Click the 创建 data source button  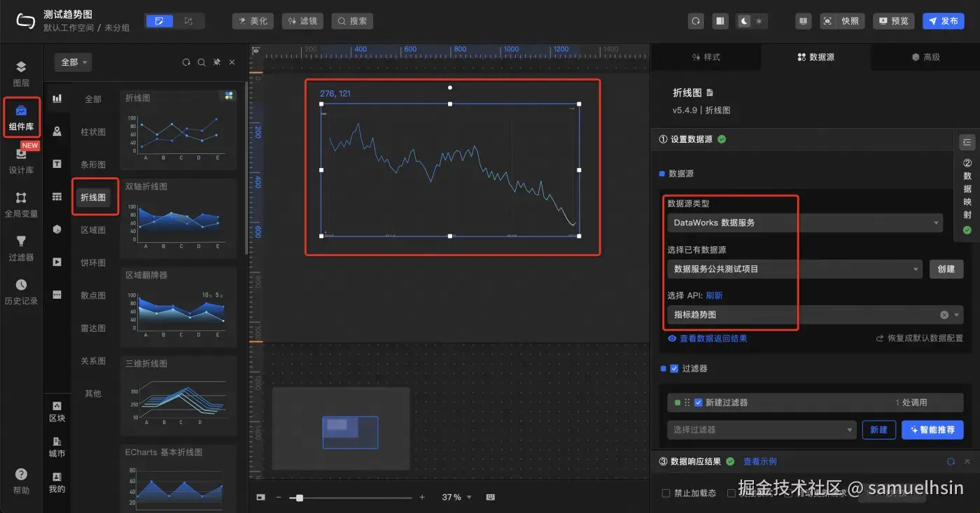pyautogui.click(x=946, y=269)
